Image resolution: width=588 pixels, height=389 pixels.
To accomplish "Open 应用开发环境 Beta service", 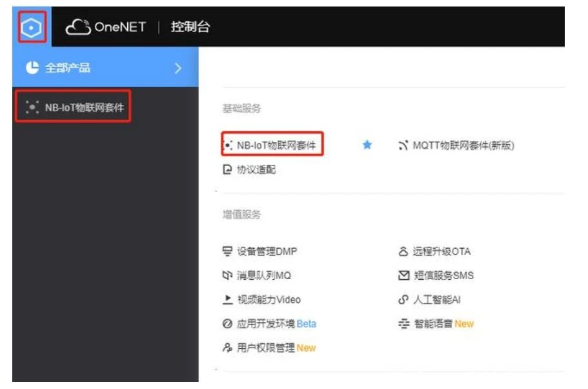I will 276,324.
